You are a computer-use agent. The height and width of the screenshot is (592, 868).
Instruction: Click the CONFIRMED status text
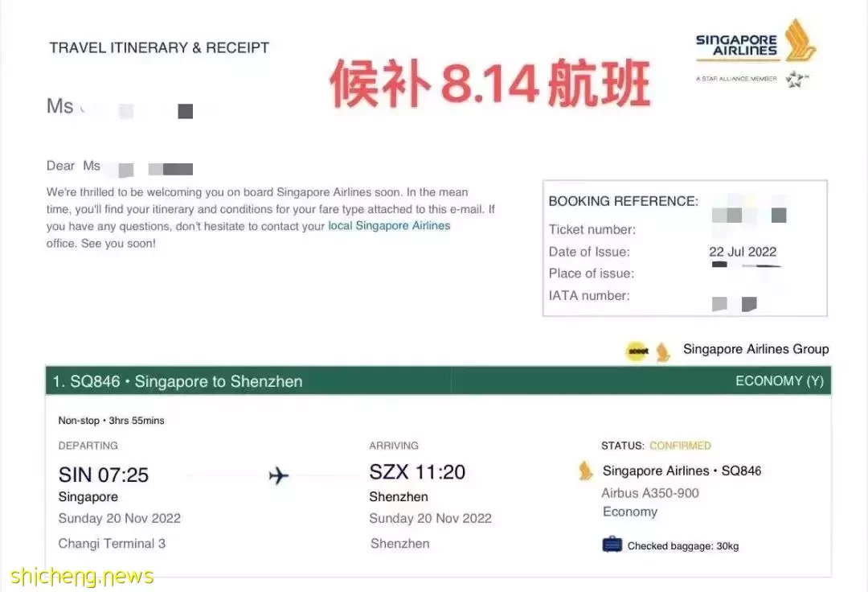point(680,446)
